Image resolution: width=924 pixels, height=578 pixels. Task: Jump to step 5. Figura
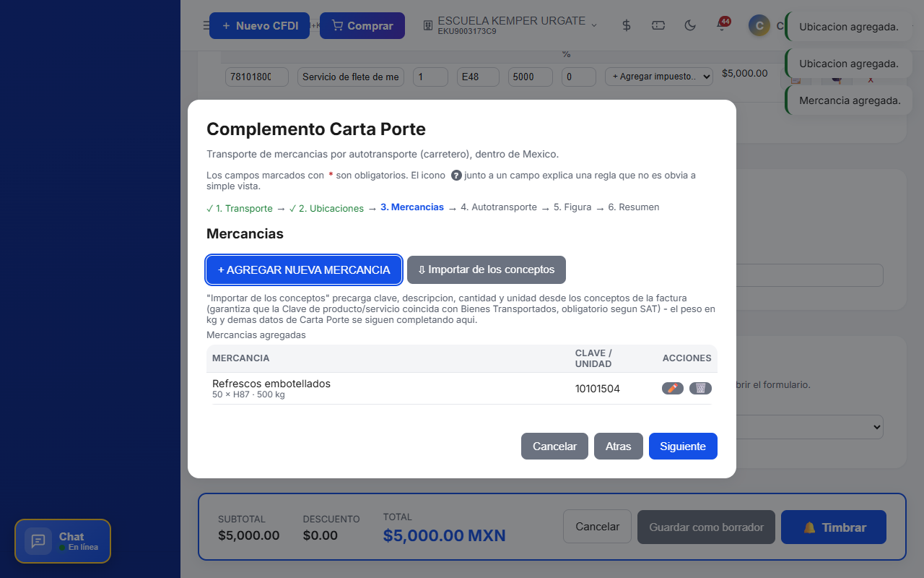(572, 207)
